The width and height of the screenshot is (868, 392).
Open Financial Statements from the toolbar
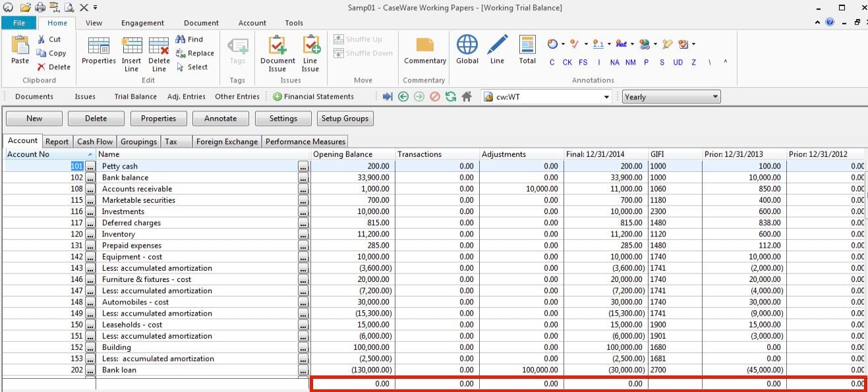[x=314, y=96]
